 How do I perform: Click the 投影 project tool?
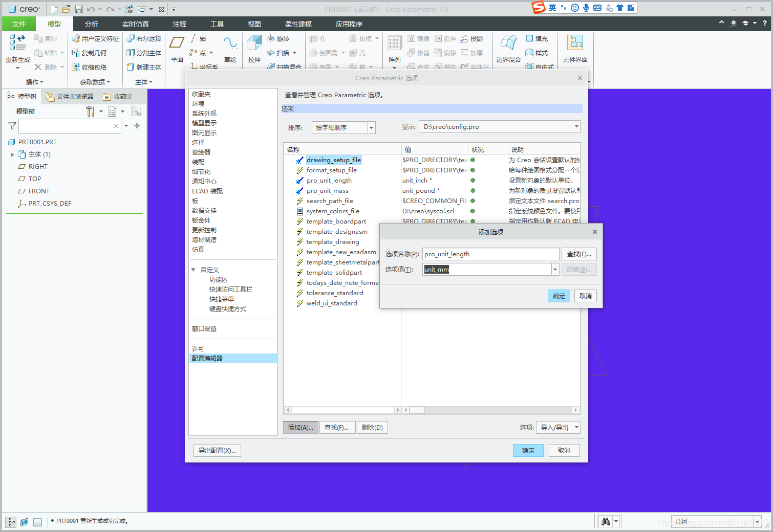coord(471,38)
